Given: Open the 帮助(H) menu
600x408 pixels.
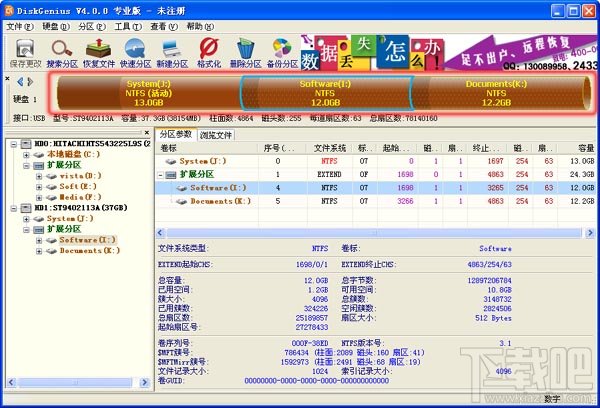Looking at the screenshot, I should (x=200, y=26).
